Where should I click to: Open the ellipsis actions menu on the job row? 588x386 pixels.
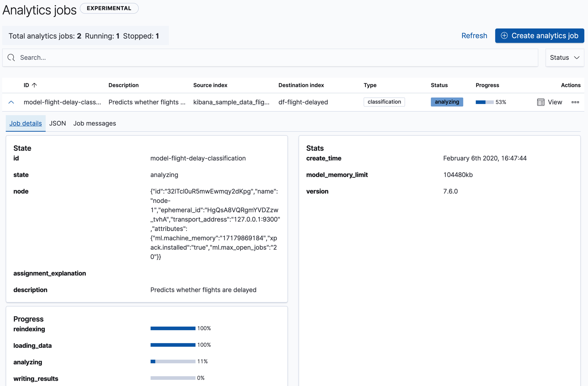pos(575,102)
